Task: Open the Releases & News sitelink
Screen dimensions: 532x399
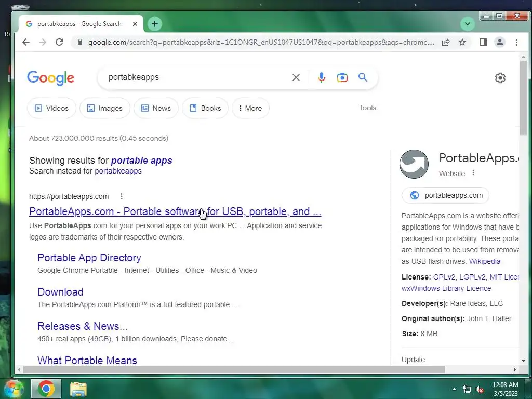Action: 83,326
